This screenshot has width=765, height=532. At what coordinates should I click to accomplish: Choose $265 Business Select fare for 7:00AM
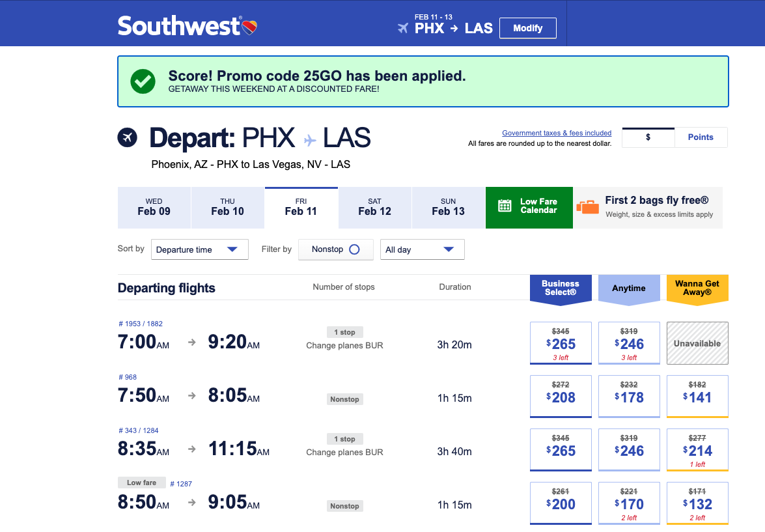561,343
